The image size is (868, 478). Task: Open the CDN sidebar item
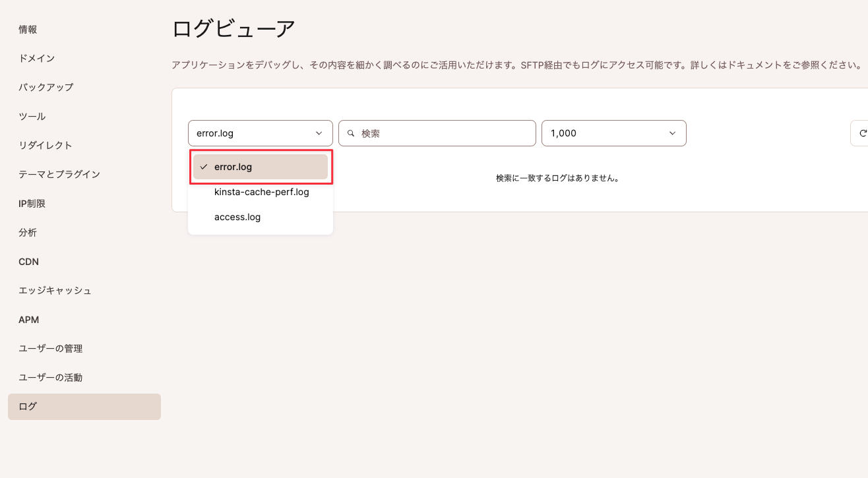pyautogui.click(x=28, y=262)
